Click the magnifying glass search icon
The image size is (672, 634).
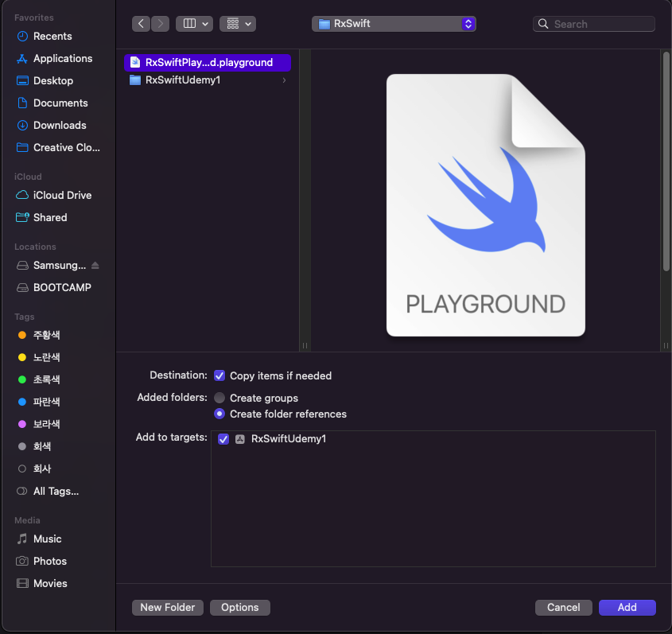(543, 24)
